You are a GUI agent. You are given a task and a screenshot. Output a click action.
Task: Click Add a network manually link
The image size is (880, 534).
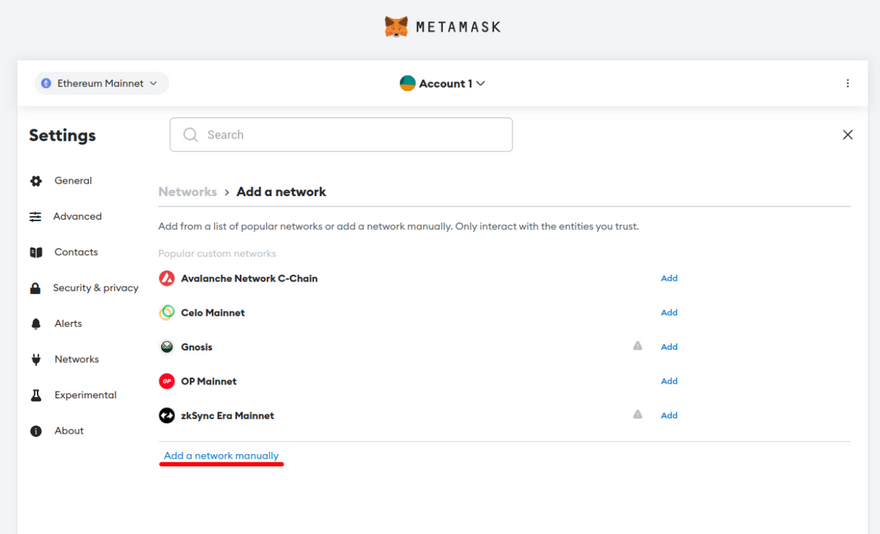tap(221, 455)
